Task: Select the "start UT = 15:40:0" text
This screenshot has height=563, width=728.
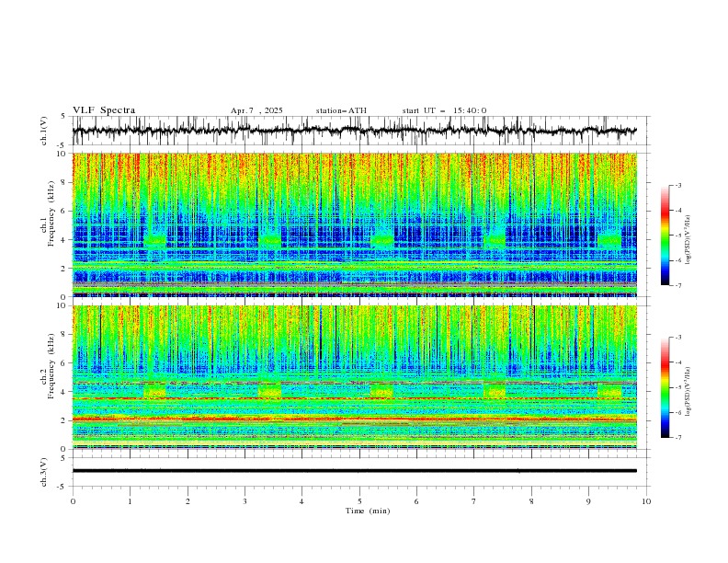Action: tap(444, 110)
